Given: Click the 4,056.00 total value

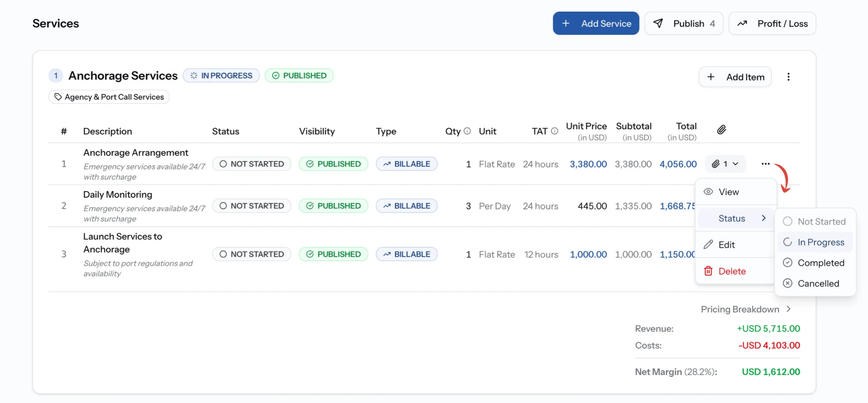Looking at the screenshot, I should pyautogui.click(x=678, y=164).
